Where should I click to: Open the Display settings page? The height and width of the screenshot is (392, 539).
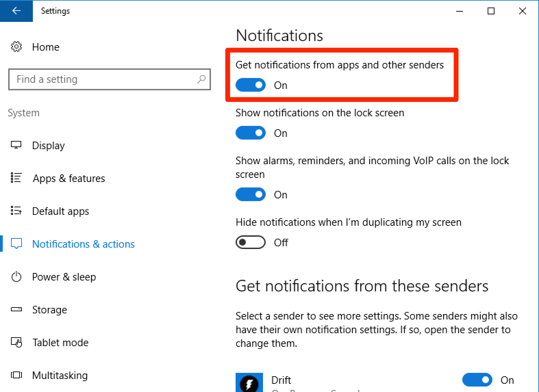click(48, 145)
